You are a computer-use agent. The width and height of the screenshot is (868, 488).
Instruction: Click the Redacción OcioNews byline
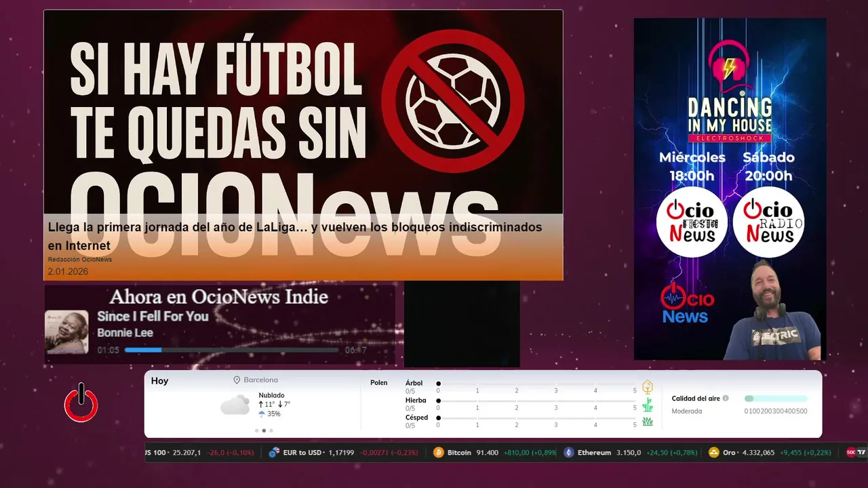pos(80,260)
